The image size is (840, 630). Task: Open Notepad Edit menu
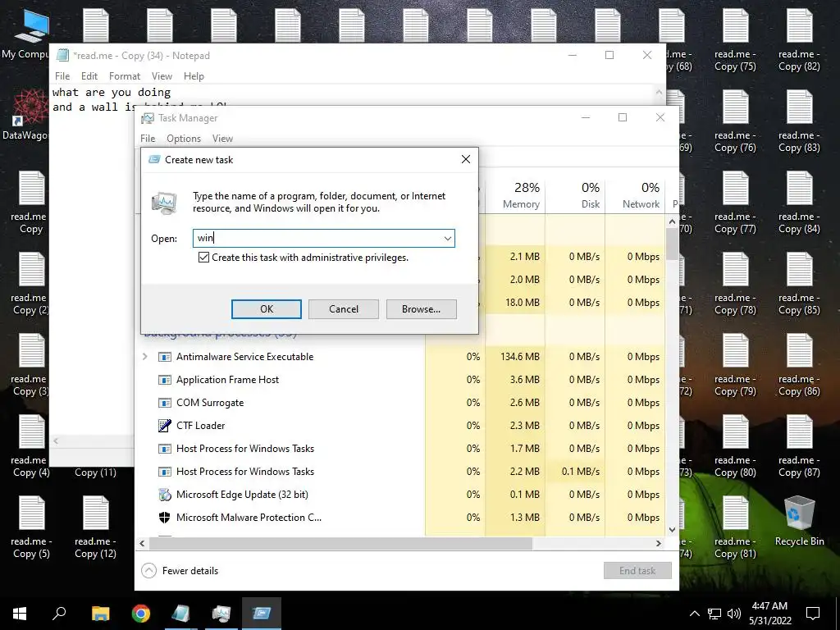(89, 76)
